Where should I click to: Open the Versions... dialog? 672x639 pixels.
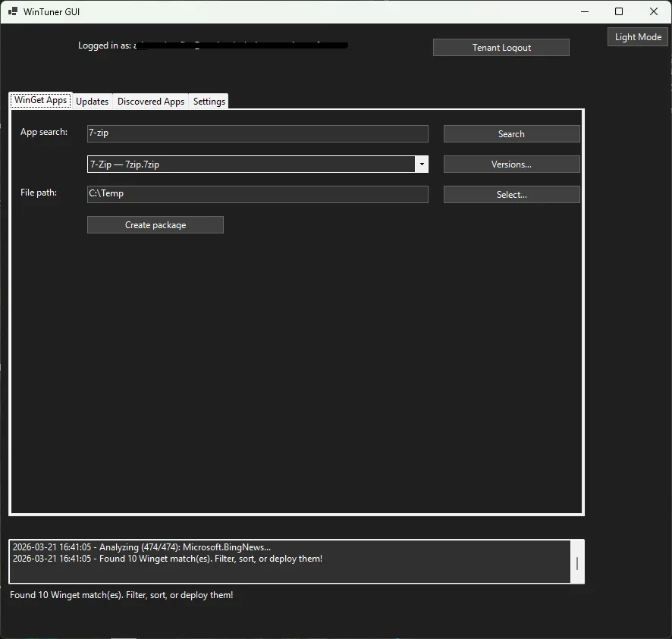click(512, 164)
